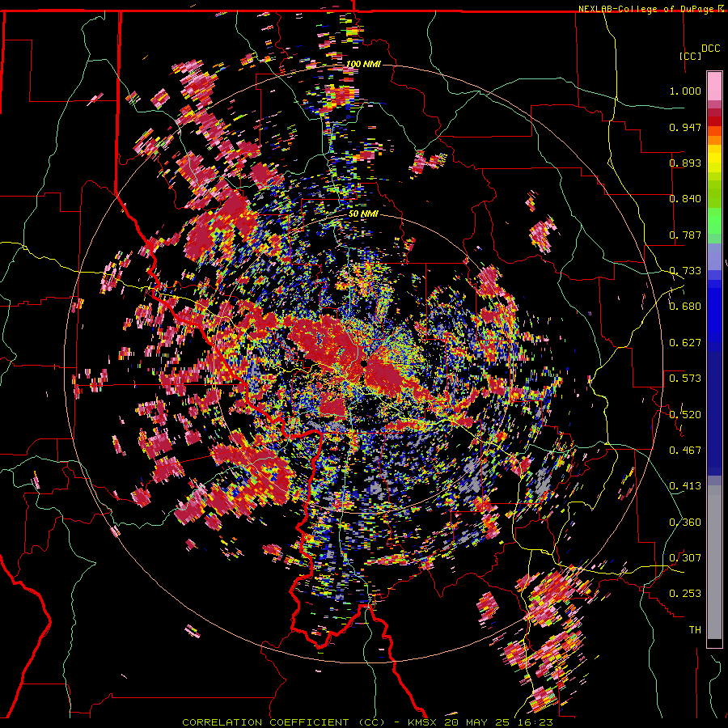Click the 0.947 color scale label
728x728 pixels.
(685, 127)
